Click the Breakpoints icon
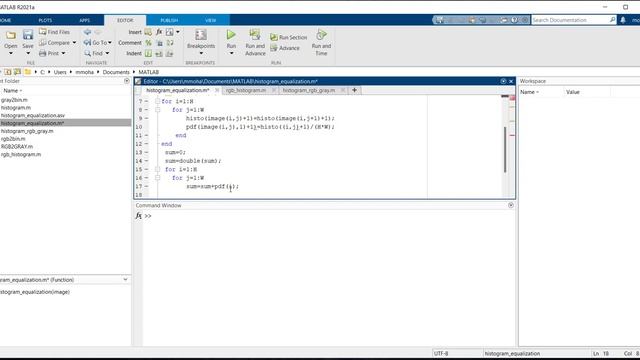 (x=200, y=35)
